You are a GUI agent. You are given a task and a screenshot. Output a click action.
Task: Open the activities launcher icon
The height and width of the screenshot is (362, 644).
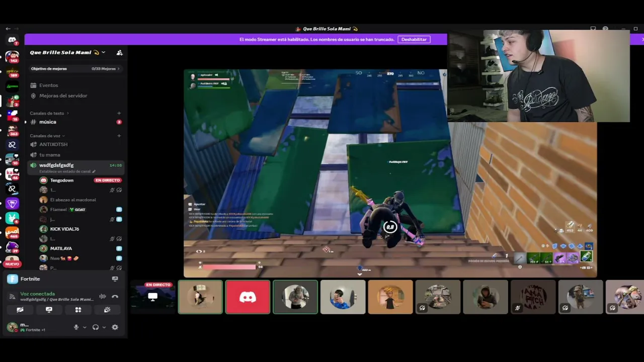[78, 310]
